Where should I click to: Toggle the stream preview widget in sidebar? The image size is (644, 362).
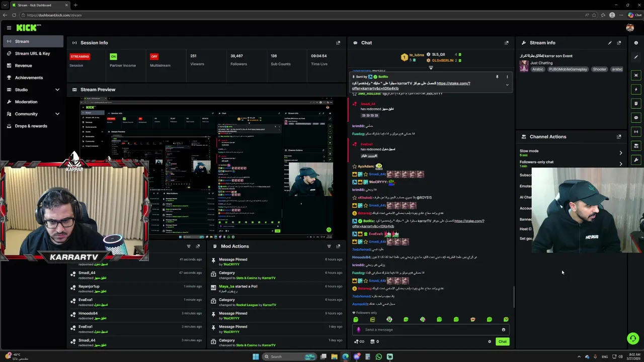636,75
